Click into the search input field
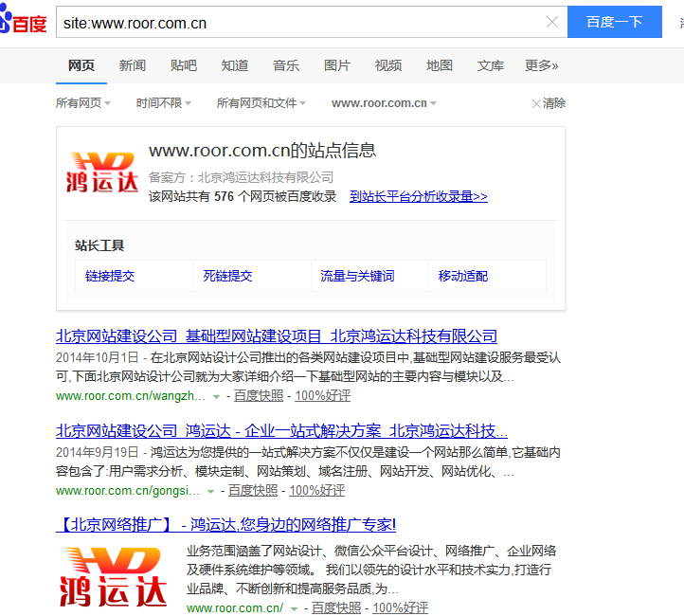 (x=303, y=22)
